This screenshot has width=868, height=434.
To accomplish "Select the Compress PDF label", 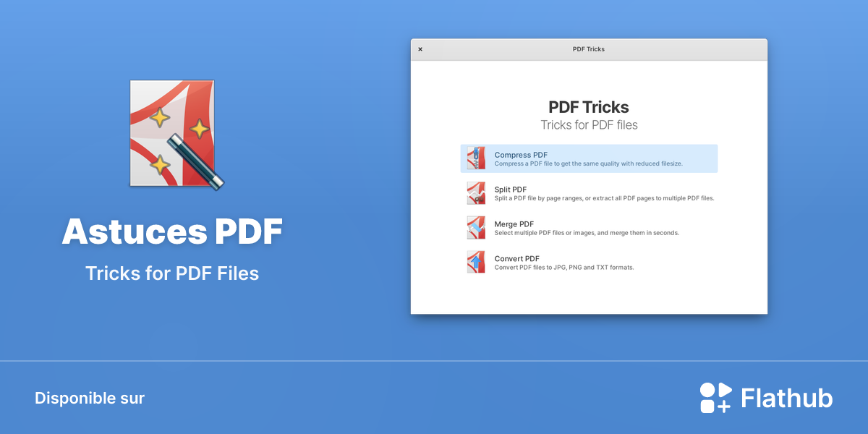I will click(x=521, y=155).
